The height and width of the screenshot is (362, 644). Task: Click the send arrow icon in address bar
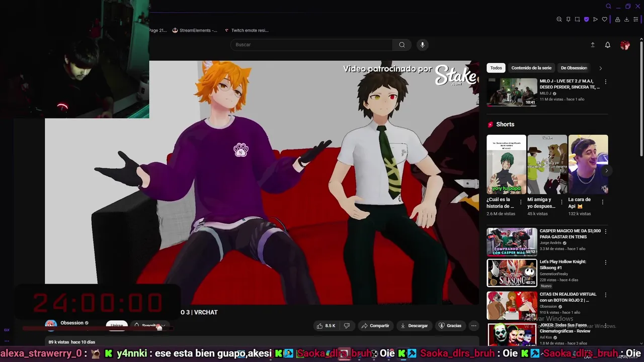coord(595,20)
